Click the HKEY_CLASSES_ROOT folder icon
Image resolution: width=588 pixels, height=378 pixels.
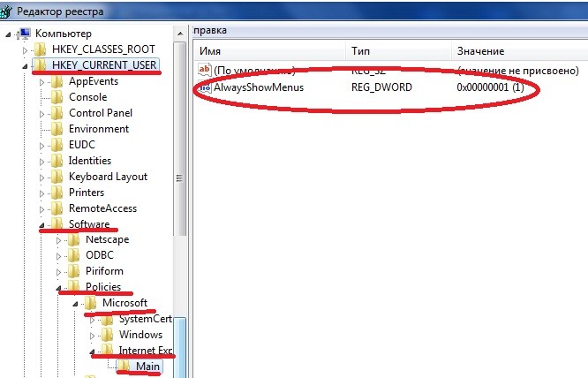(x=40, y=49)
